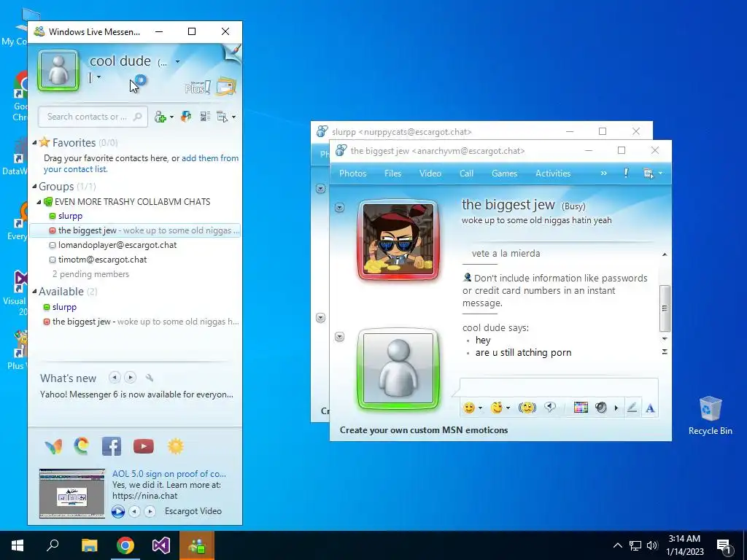The height and width of the screenshot is (560, 747).
Task: Open the smiley emoticon dropdown arrow
Action: 480,408
